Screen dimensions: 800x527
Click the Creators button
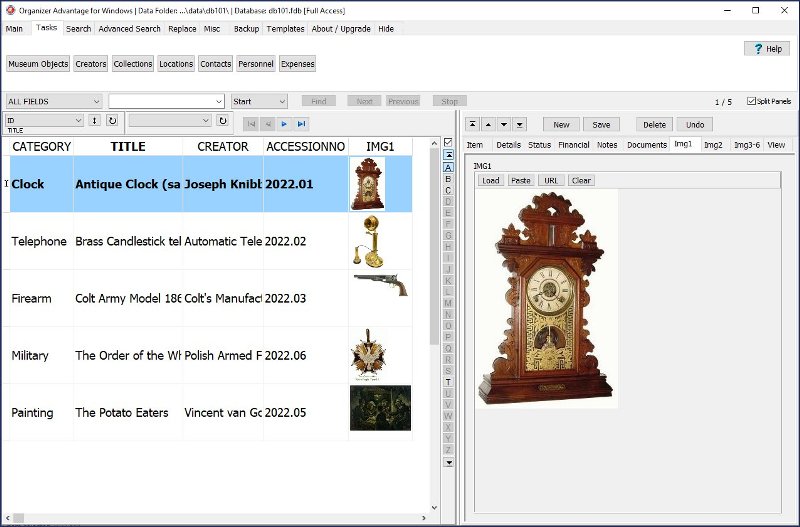pyautogui.click(x=91, y=64)
